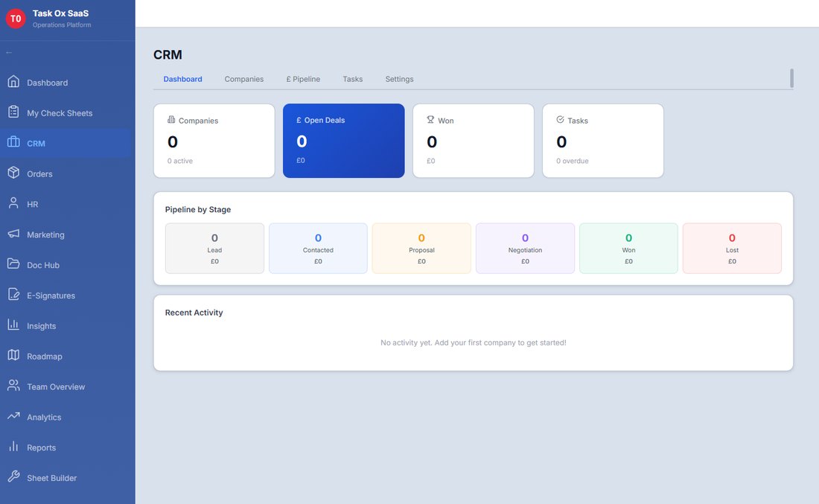
Task: Click the E-Signatures pen icon
Action: (x=13, y=295)
